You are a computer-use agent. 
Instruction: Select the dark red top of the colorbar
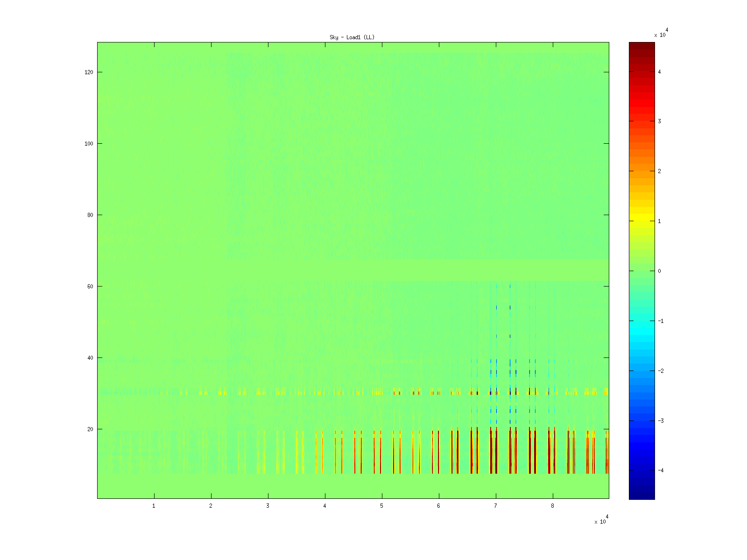click(x=641, y=46)
